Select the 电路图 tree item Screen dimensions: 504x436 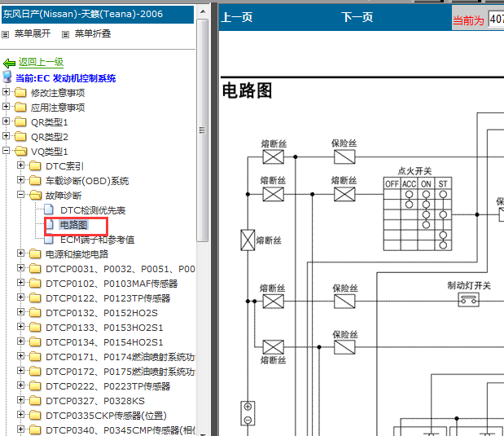pyautogui.click(x=73, y=225)
